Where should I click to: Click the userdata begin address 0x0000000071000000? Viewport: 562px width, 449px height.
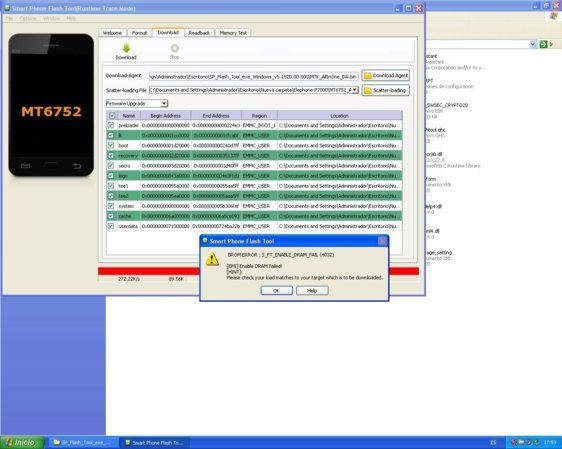point(166,226)
